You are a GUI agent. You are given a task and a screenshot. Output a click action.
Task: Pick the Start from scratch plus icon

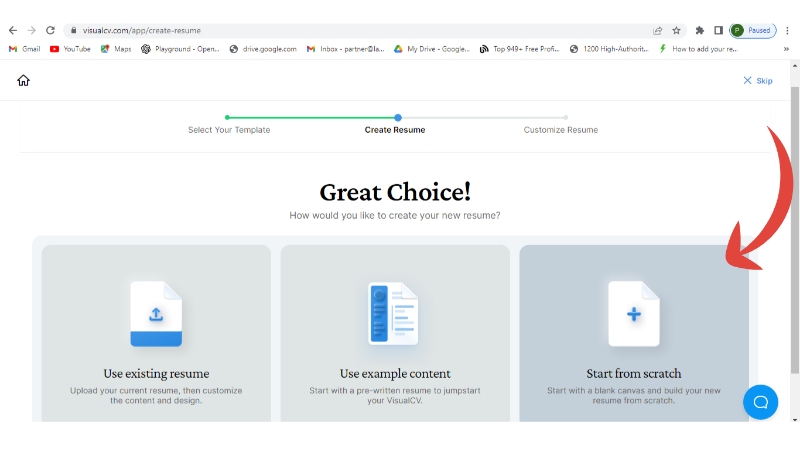(634, 314)
